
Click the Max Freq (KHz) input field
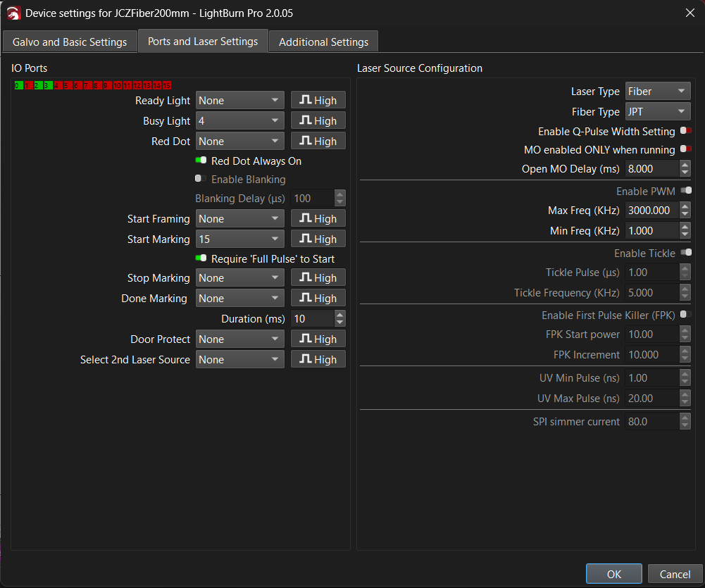click(651, 211)
